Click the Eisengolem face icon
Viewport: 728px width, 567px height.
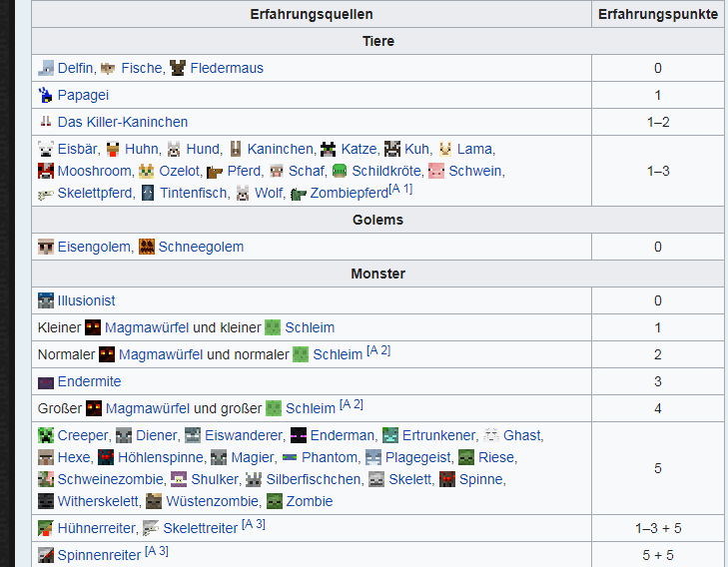point(46,247)
